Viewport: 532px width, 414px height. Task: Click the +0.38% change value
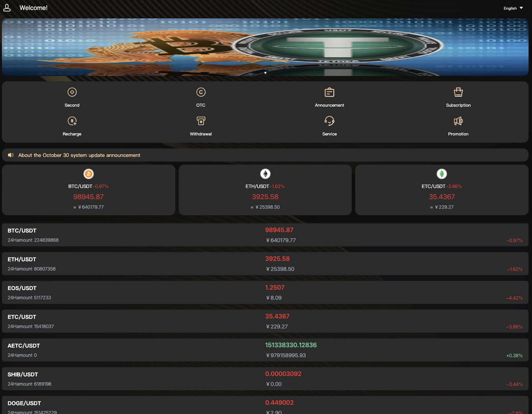514,356
